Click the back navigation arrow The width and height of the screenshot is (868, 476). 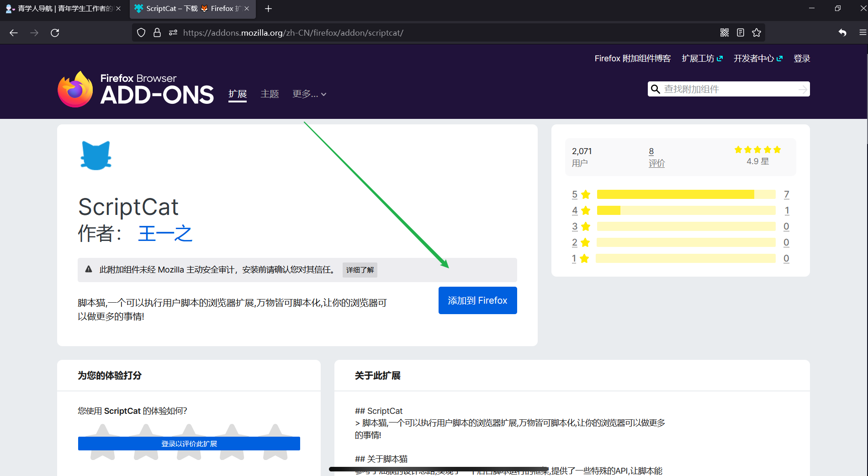pos(14,32)
